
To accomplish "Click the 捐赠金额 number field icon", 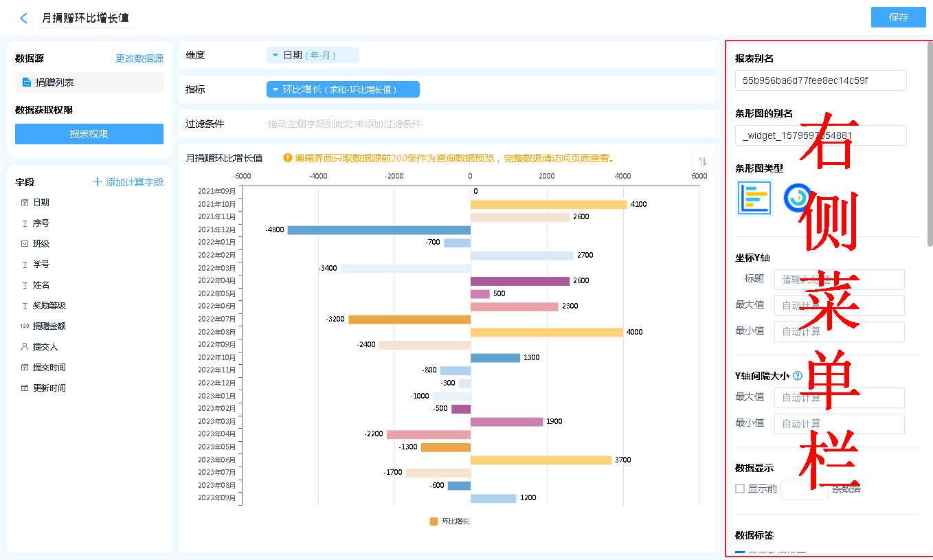I will coord(25,326).
